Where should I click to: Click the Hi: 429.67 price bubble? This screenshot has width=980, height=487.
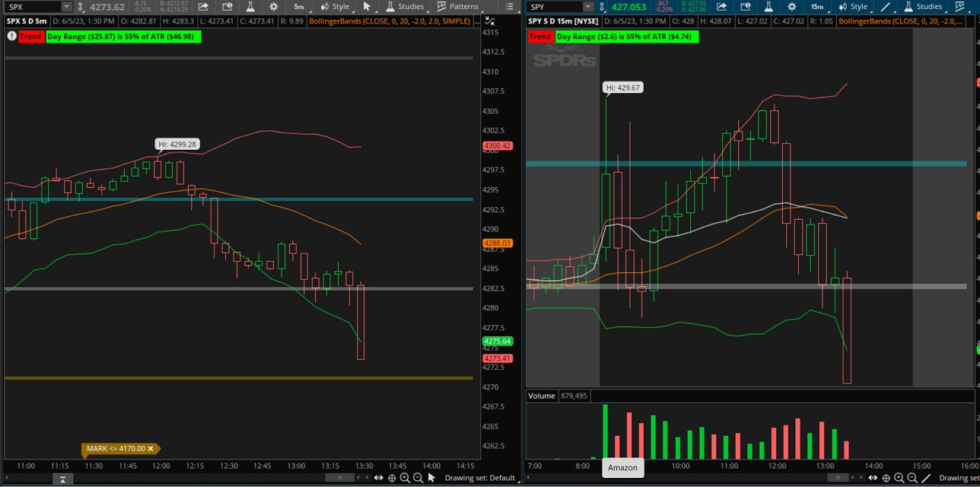click(x=622, y=88)
